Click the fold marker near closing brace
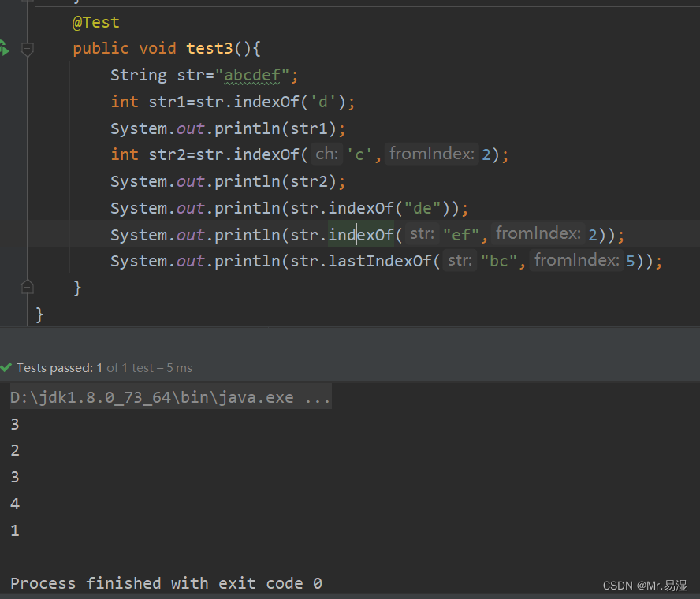Screen dimensions: 700x599 click(27, 286)
